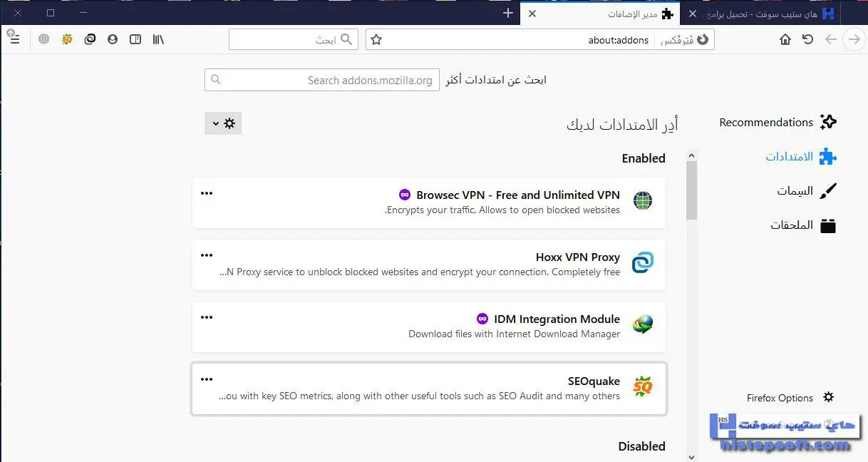Viewport: 868px width, 462px height.
Task: Click the Firefox Options gear icon
Action: click(x=828, y=397)
